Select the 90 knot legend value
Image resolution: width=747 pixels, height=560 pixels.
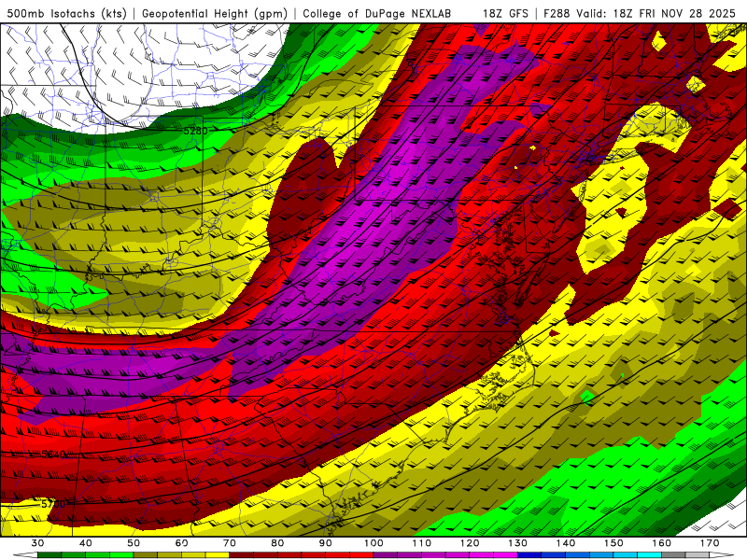pyautogui.click(x=326, y=543)
